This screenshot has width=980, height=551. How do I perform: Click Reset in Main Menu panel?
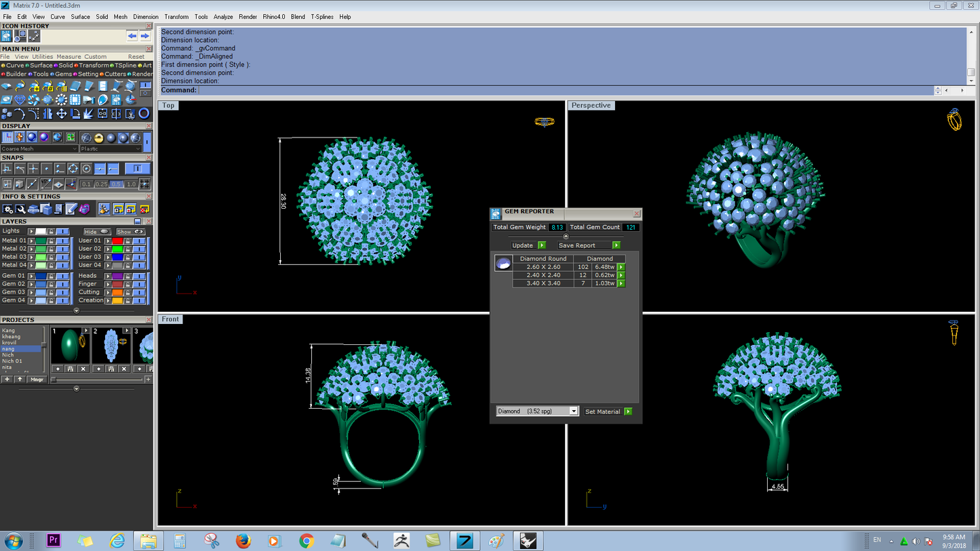136,57
